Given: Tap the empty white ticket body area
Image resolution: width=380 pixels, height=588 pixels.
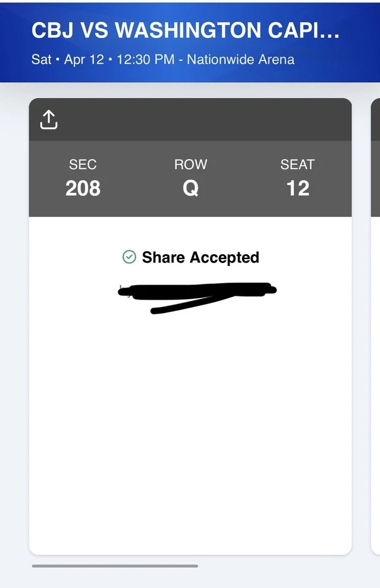Looking at the screenshot, I should coord(190,429).
